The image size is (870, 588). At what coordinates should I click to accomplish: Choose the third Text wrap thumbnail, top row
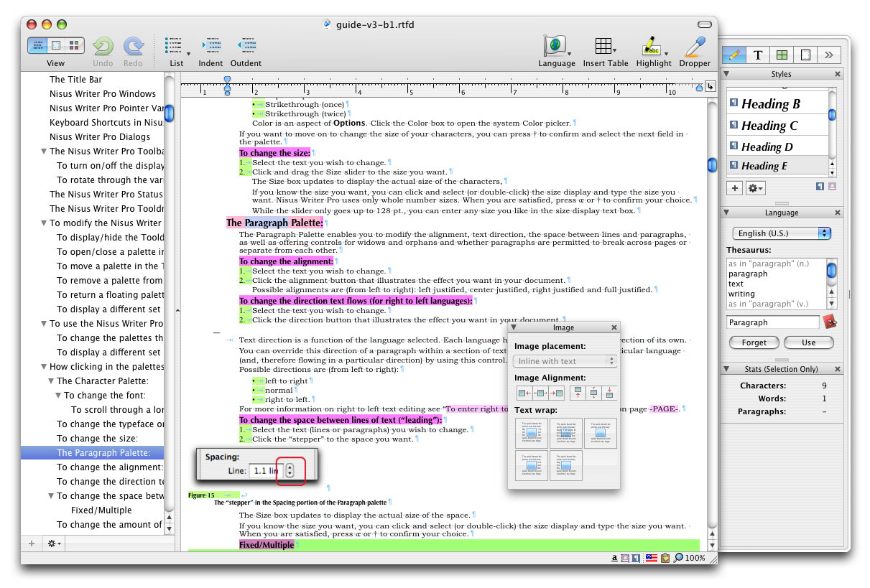coord(600,433)
